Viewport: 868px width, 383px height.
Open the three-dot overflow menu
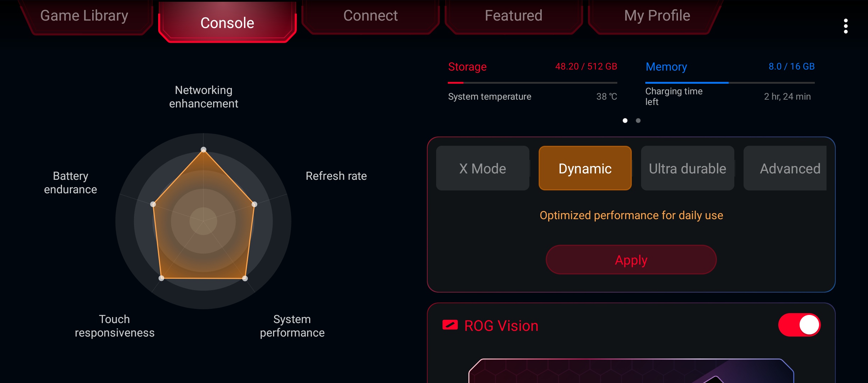pyautogui.click(x=846, y=26)
